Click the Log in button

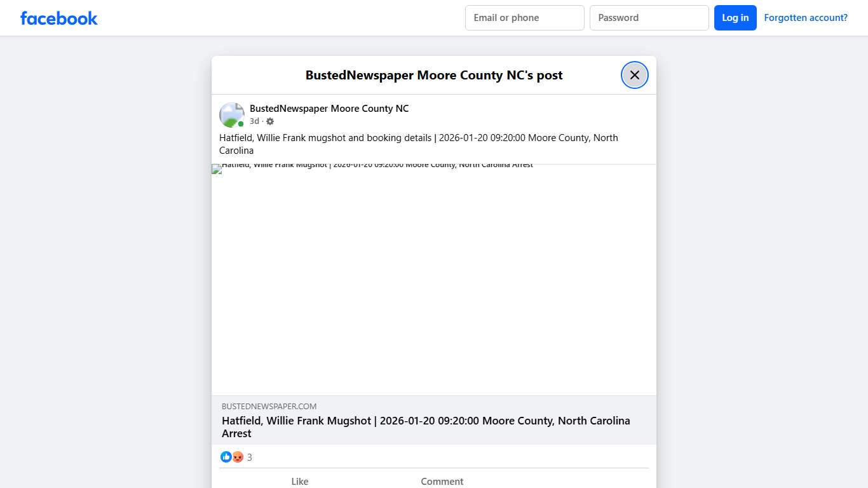pyautogui.click(x=735, y=18)
